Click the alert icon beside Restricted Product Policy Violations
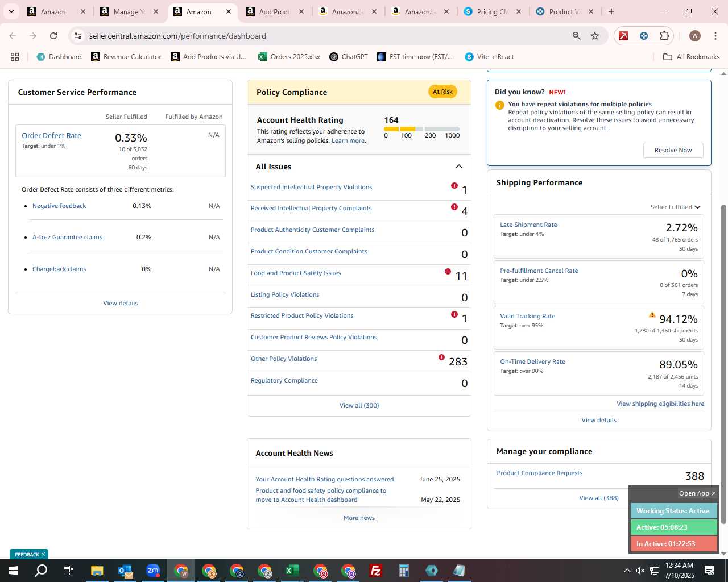This screenshot has height=582, width=728. click(x=454, y=314)
